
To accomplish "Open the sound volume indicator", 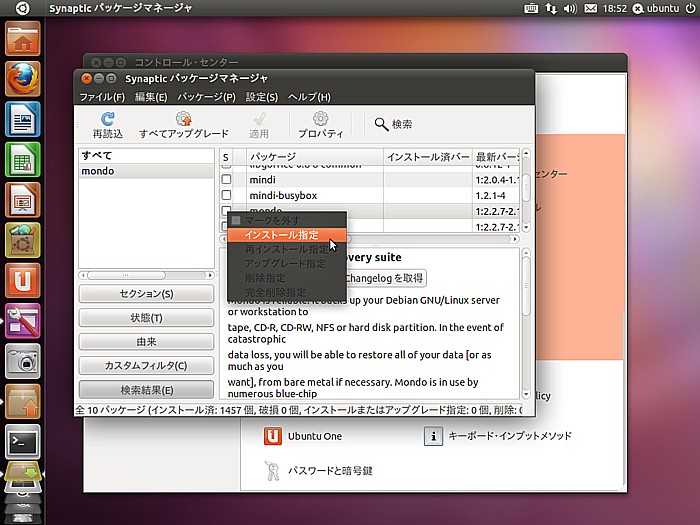I will [570, 8].
